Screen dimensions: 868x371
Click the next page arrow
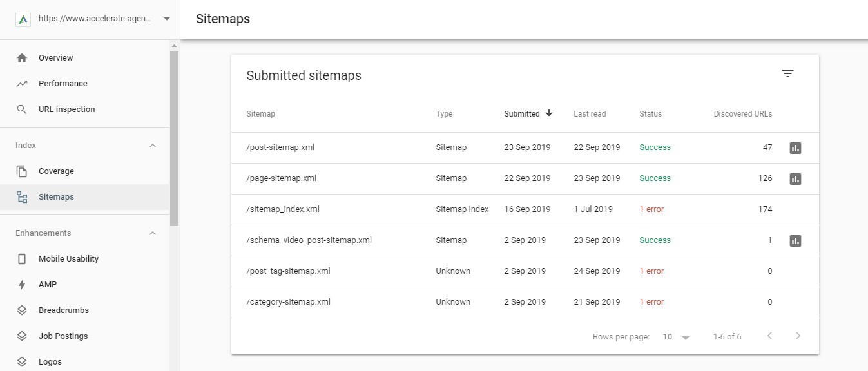point(798,336)
